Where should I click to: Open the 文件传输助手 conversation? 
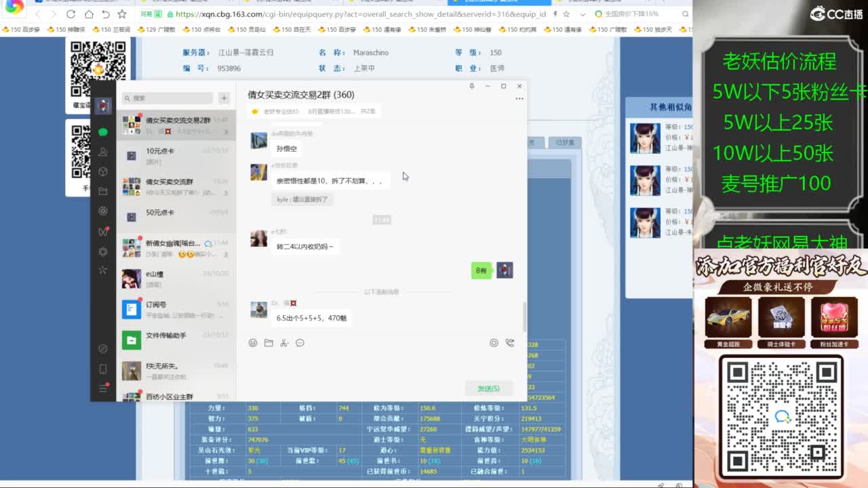176,340
